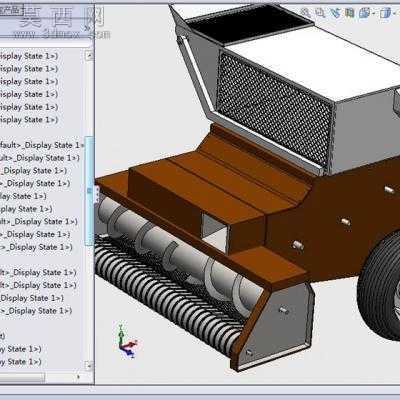Click the feature tree vertical scrollbar thumb

89,191
